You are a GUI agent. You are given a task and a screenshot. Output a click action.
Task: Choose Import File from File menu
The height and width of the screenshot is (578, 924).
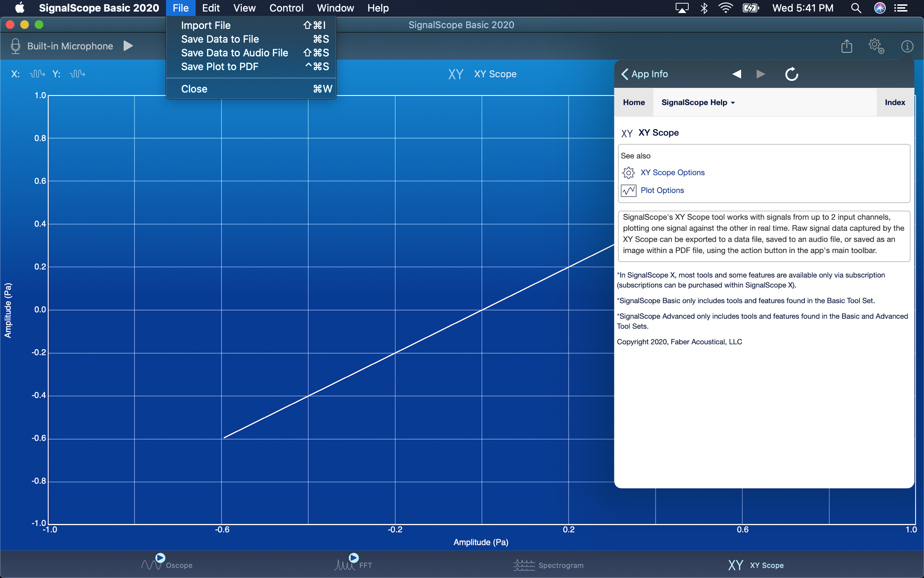click(251, 25)
